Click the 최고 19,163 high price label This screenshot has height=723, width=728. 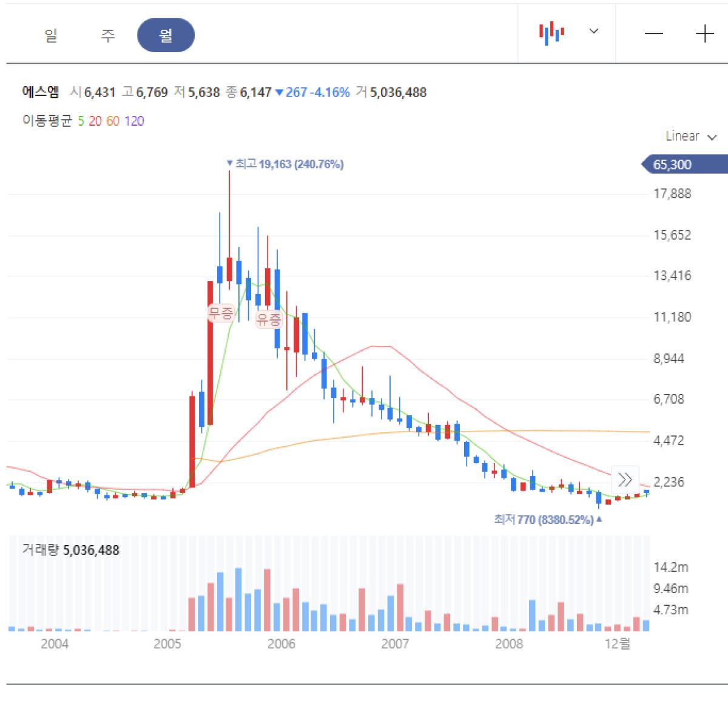pyautogui.click(x=285, y=164)
